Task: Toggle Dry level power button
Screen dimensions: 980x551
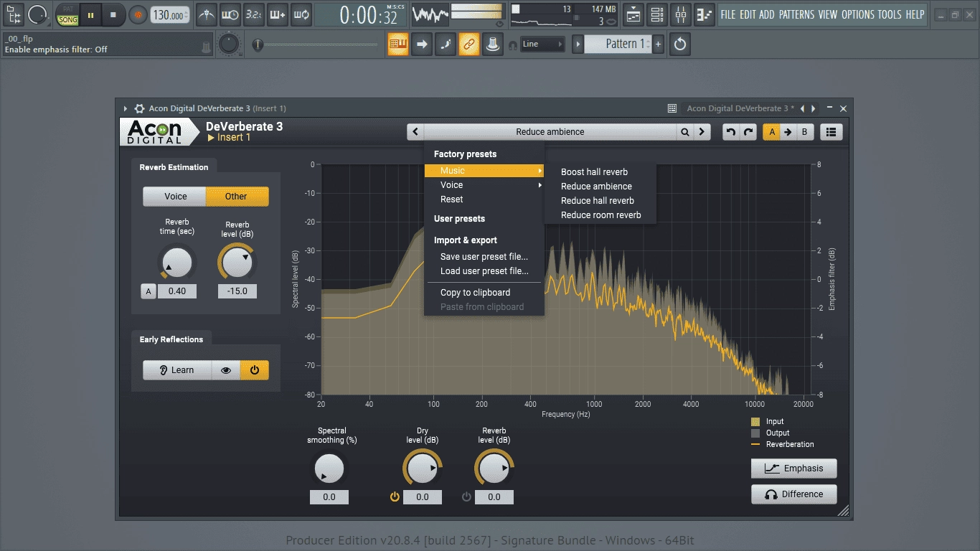Action: [395, 496]
